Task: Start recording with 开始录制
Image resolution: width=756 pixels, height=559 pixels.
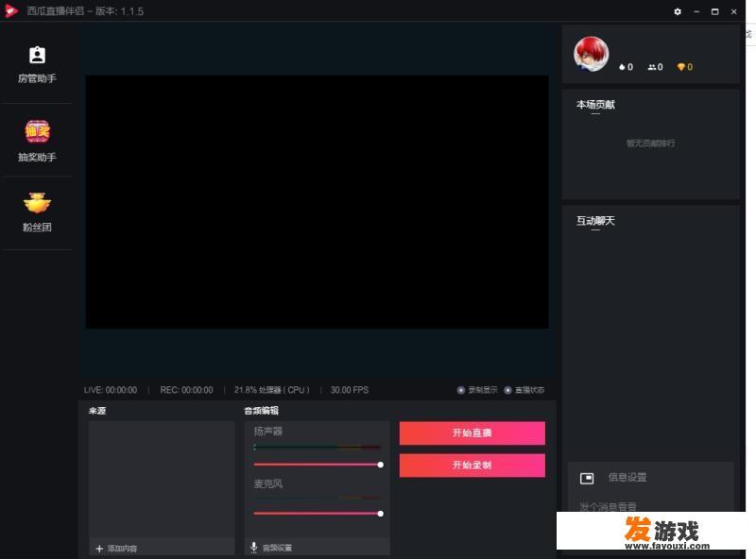Action: click(472, 465)
